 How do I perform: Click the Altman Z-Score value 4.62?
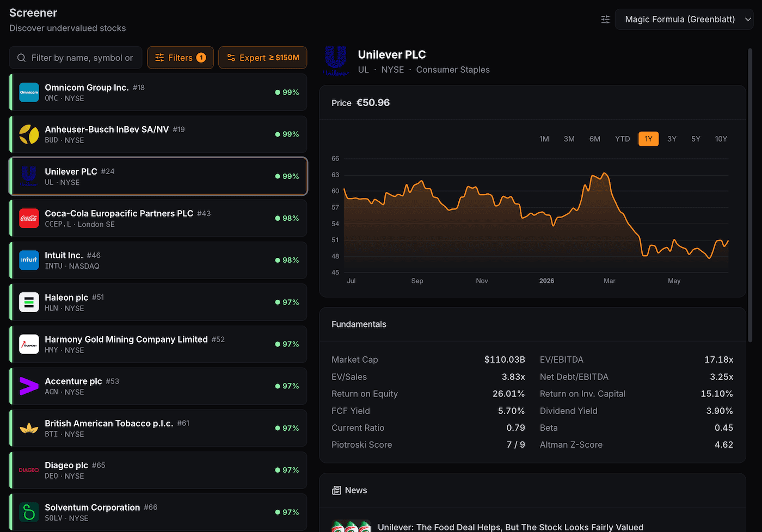tap(724, 444)
